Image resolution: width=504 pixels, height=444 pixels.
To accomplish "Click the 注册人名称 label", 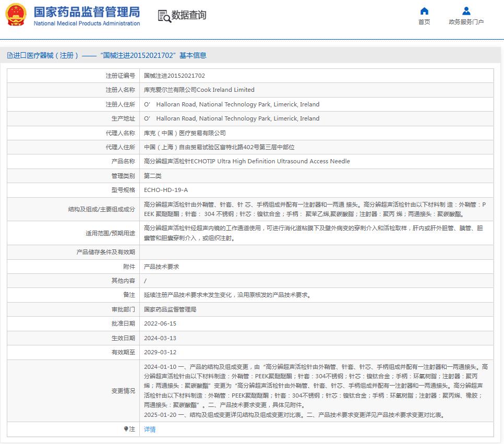I will (120, 90).
